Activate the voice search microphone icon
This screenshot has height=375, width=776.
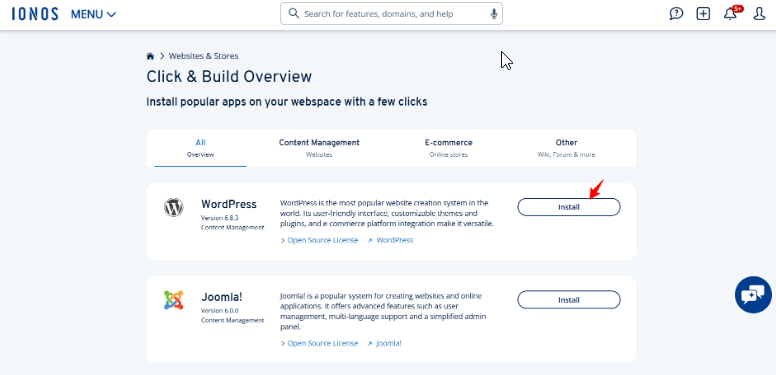click(493, 14)
